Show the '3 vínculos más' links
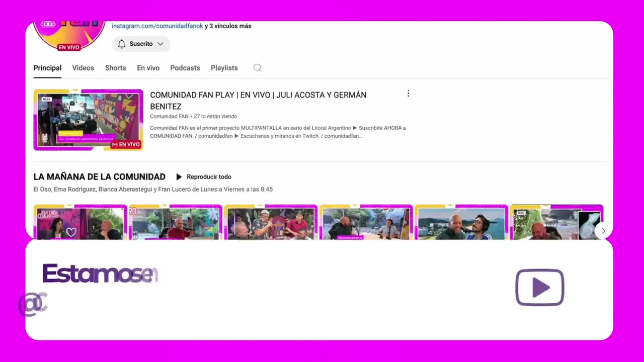Viewport: 644px width, 362px height. (x=230, y=26)
